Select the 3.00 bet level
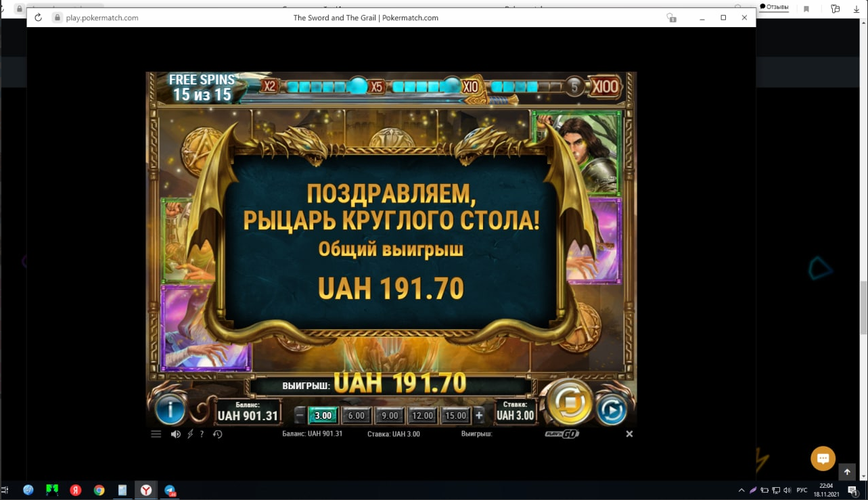This screenshot has width=868, height=500. pyautogui.click(x=323, y=415)
